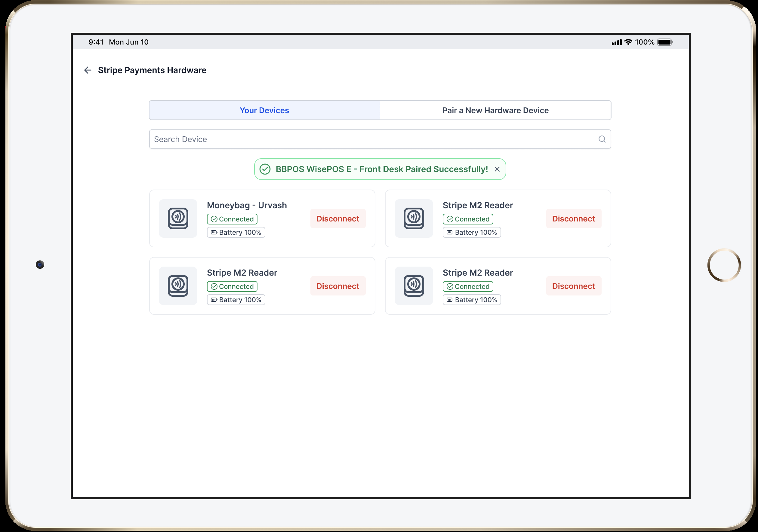Click Connected badge on Moneybag - Urvash
Viewport: 758px width, 532px height.
pos(232,219)
